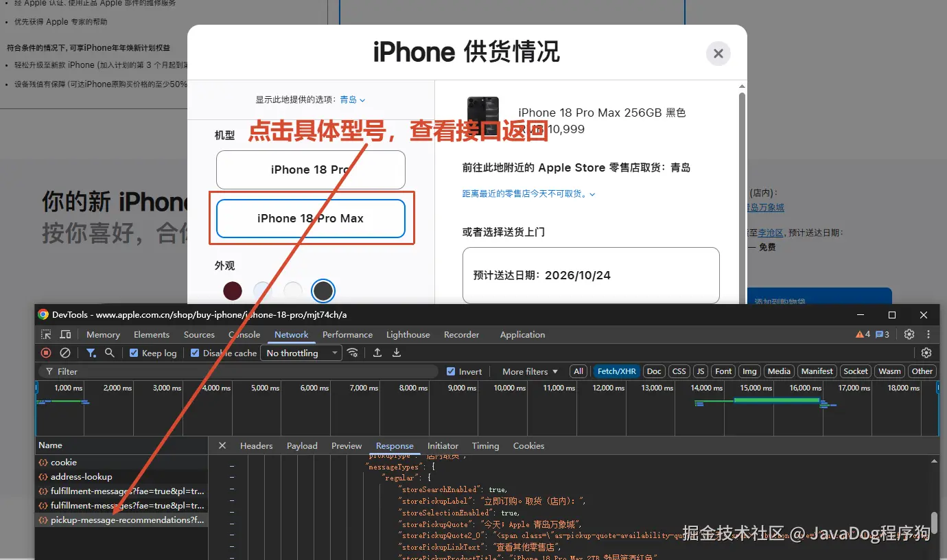Switch to the Headers tab

[256, 445]
